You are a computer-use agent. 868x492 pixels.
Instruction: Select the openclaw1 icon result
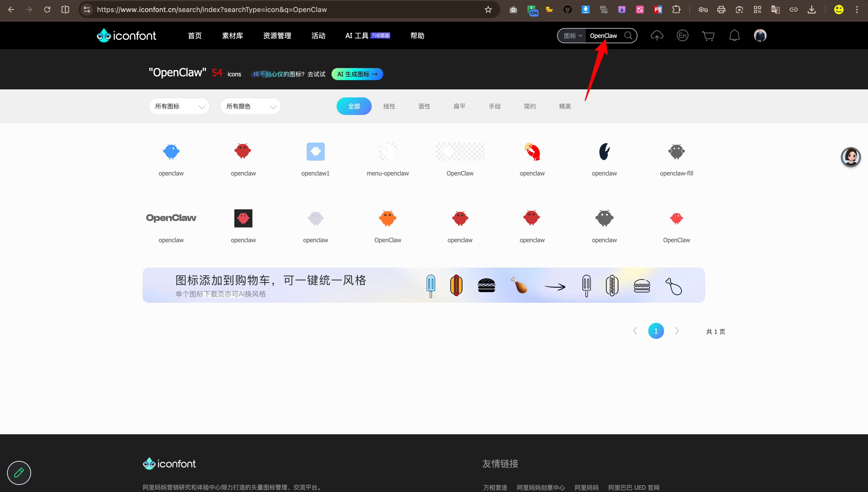click(x=315, y=151)
